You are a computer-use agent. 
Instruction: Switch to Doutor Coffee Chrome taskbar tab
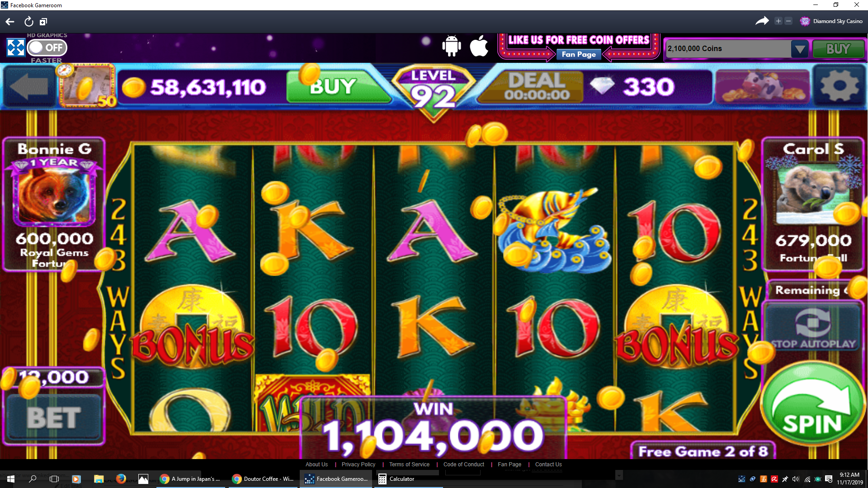263,479
